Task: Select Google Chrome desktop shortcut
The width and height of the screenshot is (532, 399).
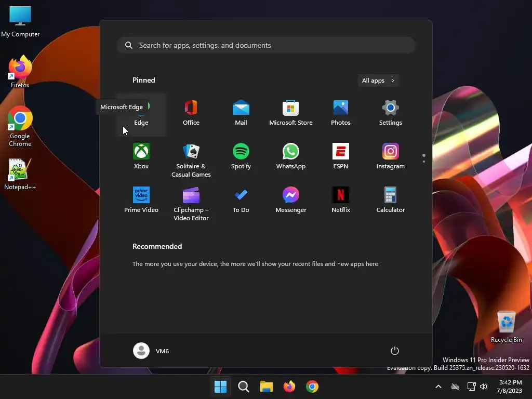Action: pos(20,126)
